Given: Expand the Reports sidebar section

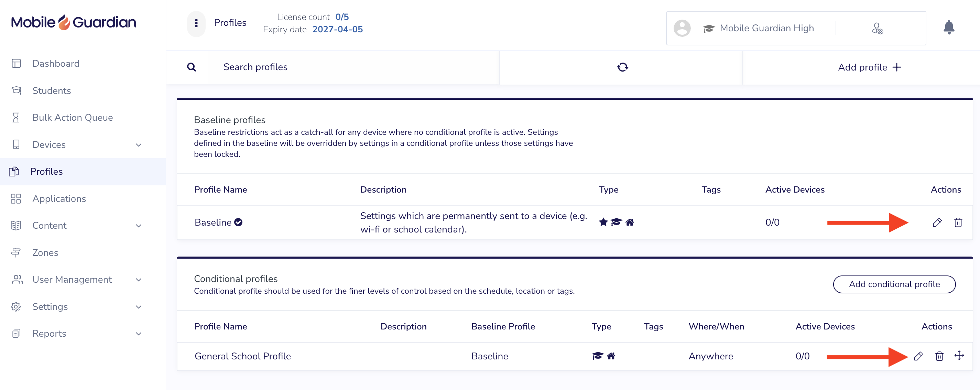Looking at the screenshot, I should click(x=139, y=334).
